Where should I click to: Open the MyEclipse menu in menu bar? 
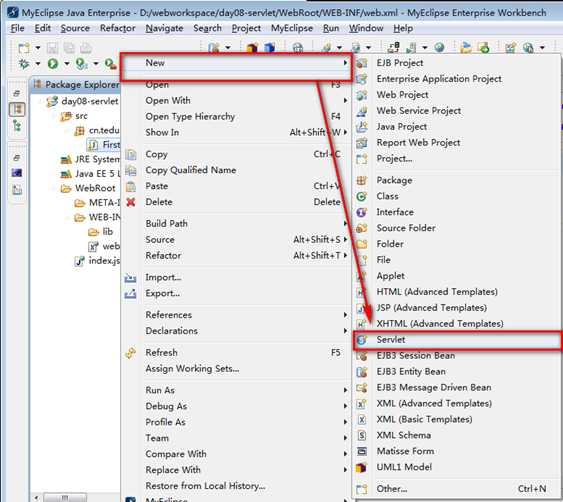click(x=292, y=28)
